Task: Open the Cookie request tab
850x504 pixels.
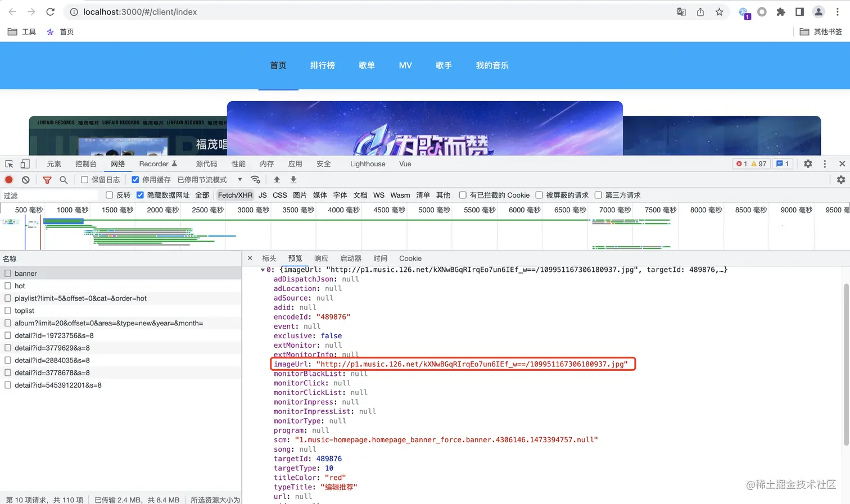Action: click(410, 258)
